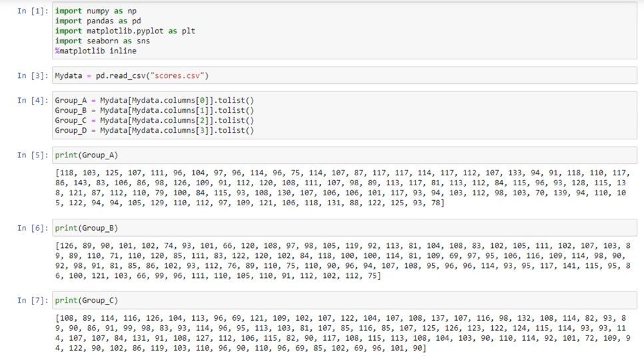This screenshot has width=644, height=360.
Task: Click the Group_D assignment line
Action: coord(155,131)
